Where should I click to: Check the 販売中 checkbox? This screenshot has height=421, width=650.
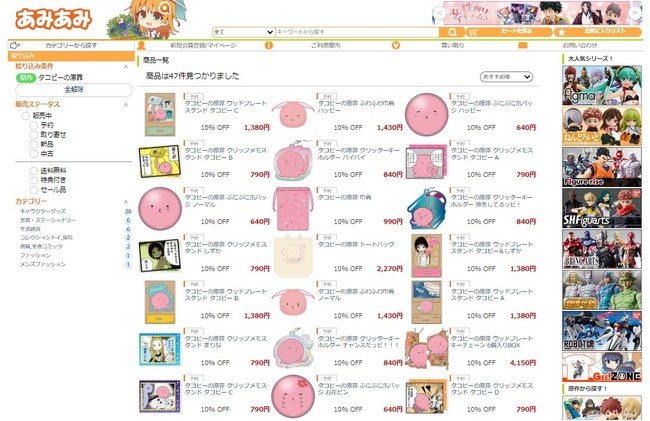point(26,116)
